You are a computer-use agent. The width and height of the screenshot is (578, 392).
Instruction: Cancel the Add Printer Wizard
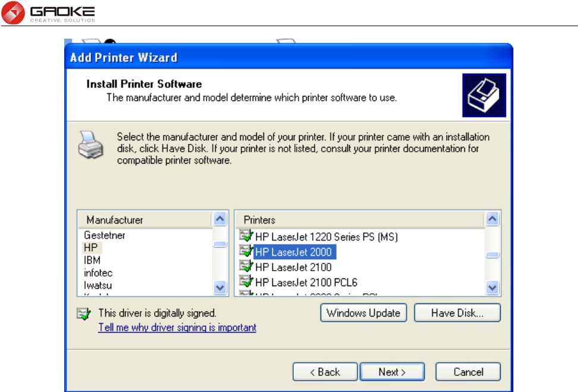(468, 372)
